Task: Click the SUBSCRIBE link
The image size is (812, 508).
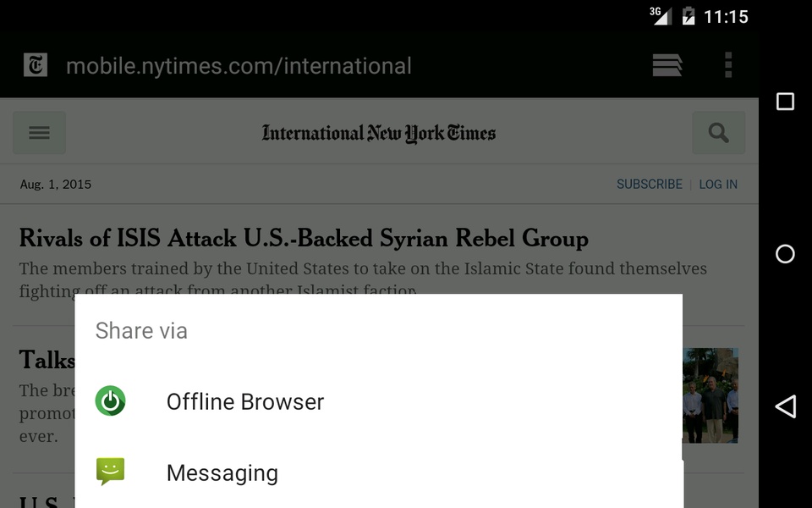Action: point(650,184)
